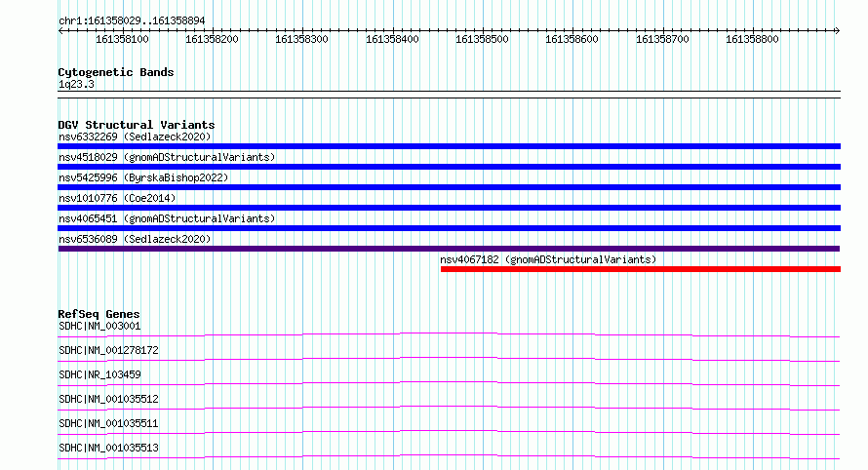Image resolution: width=868 pixels, height=470 pixels.
Task: Click the magenta line under SDHC|NM_001035512
Action: pyautogui.click(x=449, y=408)
